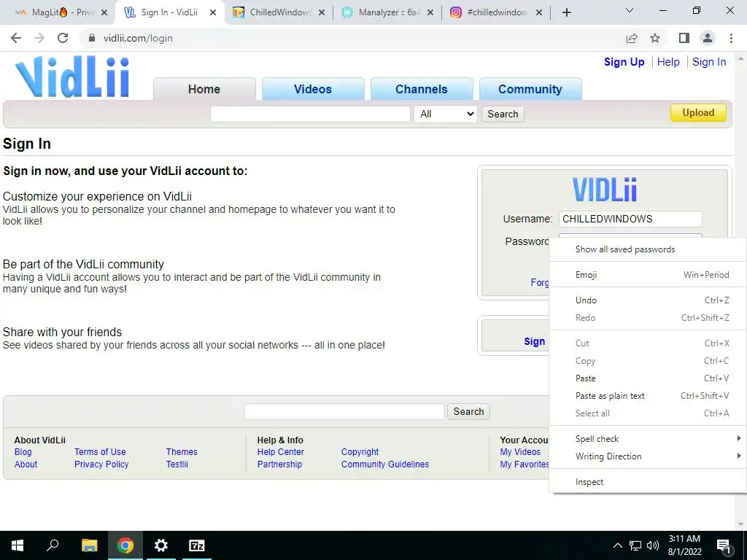Select Undo from context menu

(649, 300)
